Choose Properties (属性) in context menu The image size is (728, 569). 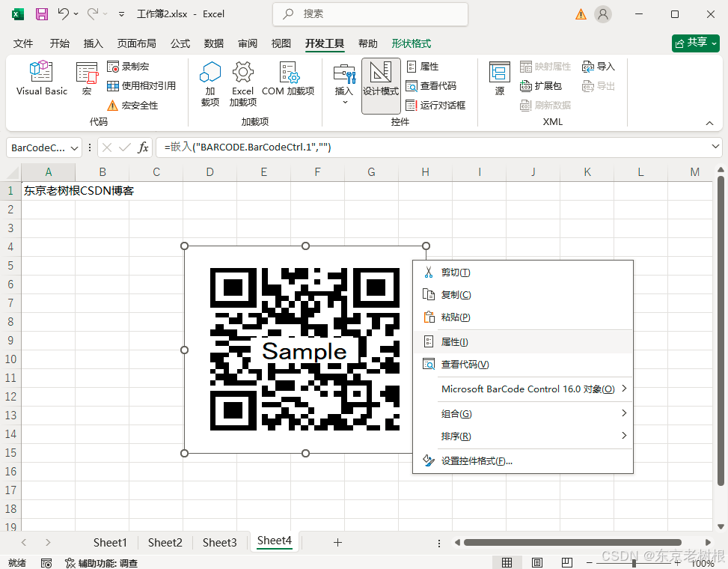point(523,342)
